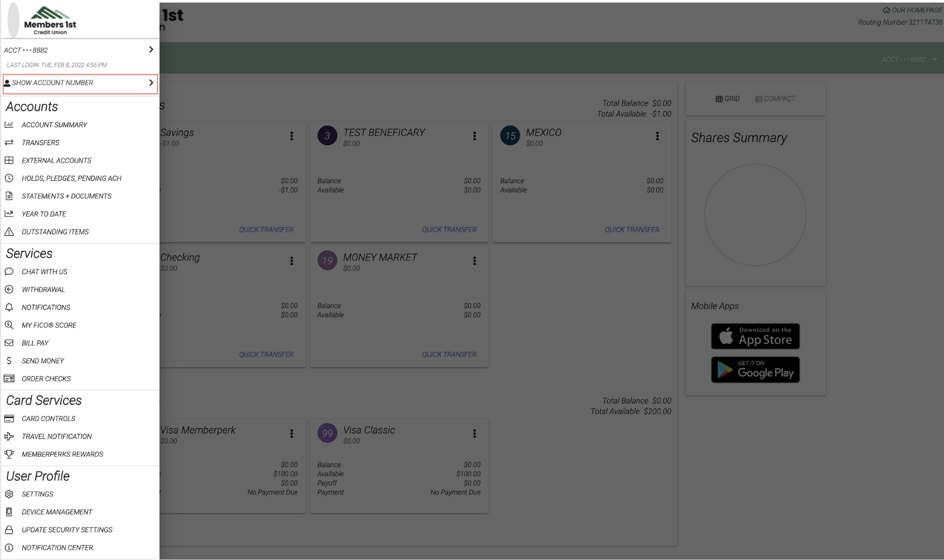Click the Outstanding Items warning triangle icon
This screenshot has height=560, width=944.
coord(9,232)
